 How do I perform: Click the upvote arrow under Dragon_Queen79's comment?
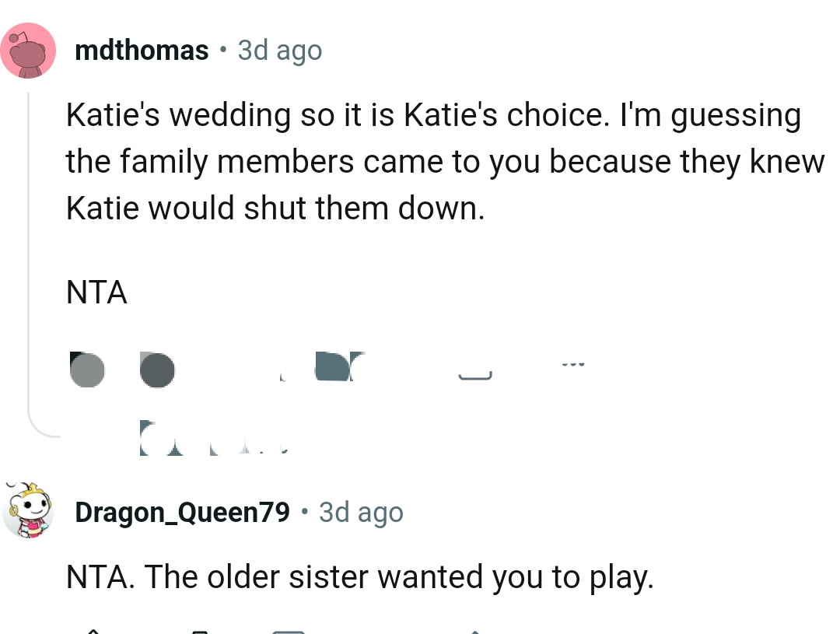click(93, 630)
